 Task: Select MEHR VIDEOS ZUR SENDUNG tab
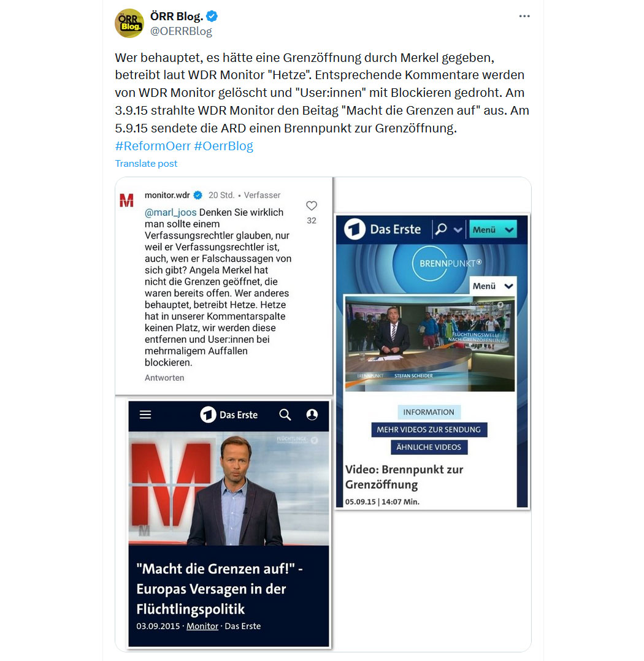[x=429, y=430]
